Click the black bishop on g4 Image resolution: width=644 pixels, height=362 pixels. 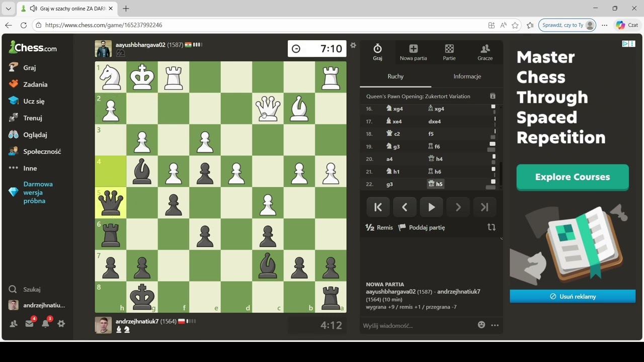point(142,171)
